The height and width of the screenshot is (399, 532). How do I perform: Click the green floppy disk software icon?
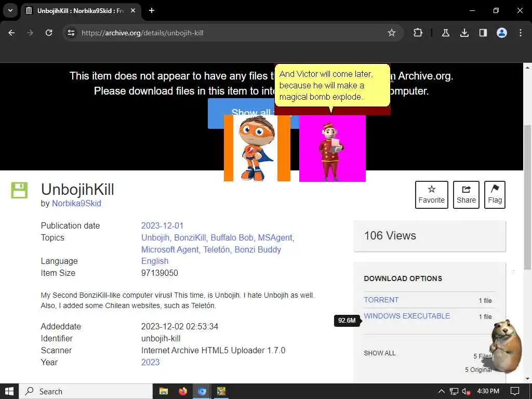19,190
